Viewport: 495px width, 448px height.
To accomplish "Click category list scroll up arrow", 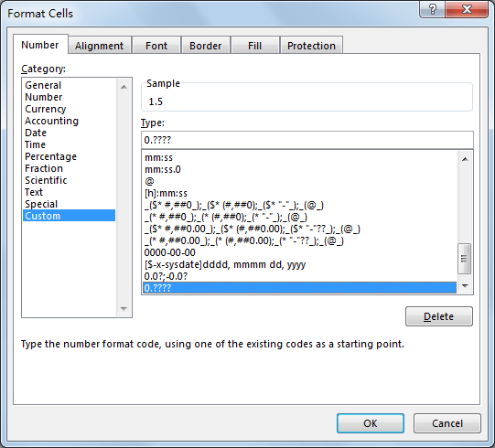I will point(124,87).
